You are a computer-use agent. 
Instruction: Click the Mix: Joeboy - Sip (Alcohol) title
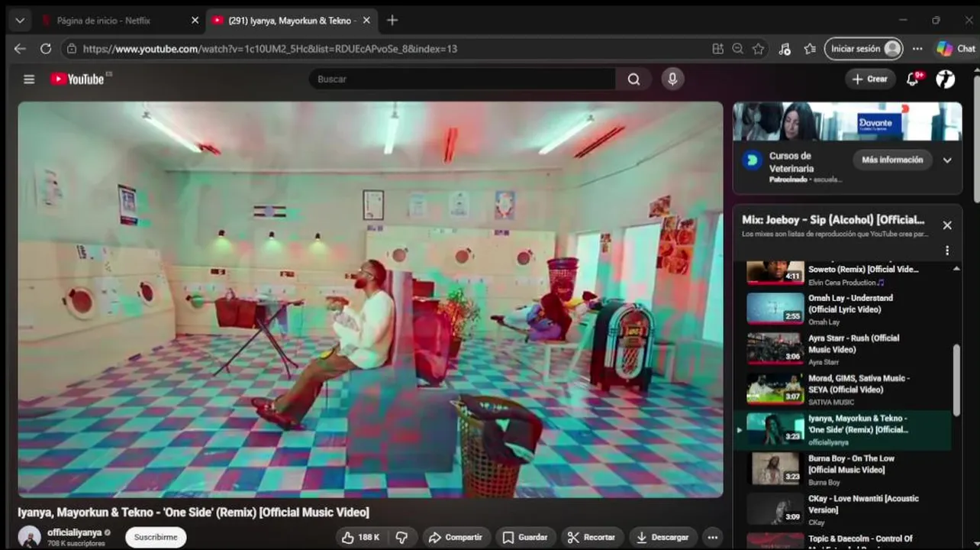(x=833, y=219)
